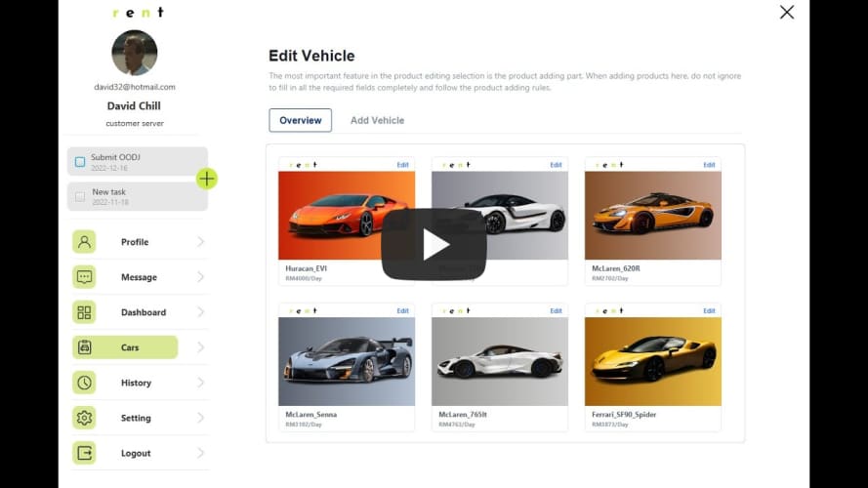Edit the Huracan_EVI vehicle card
This screenshot has height=488, width=868.
click(402, 165)
